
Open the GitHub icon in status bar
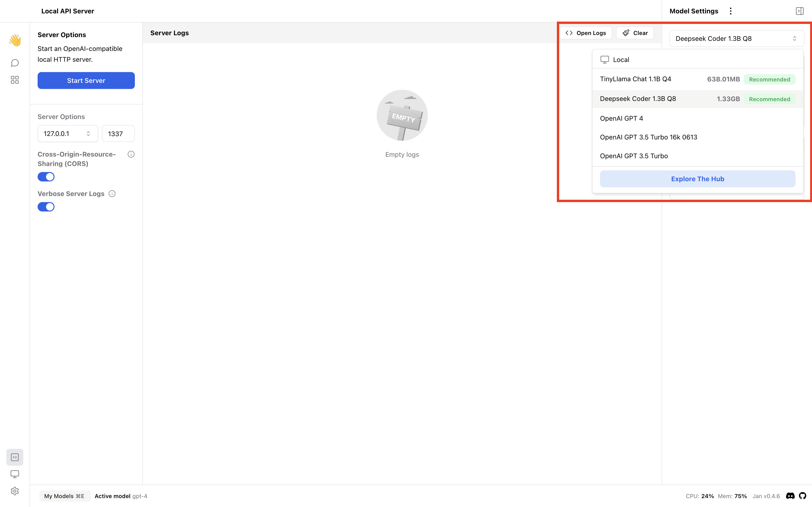[x=803, y=496]
